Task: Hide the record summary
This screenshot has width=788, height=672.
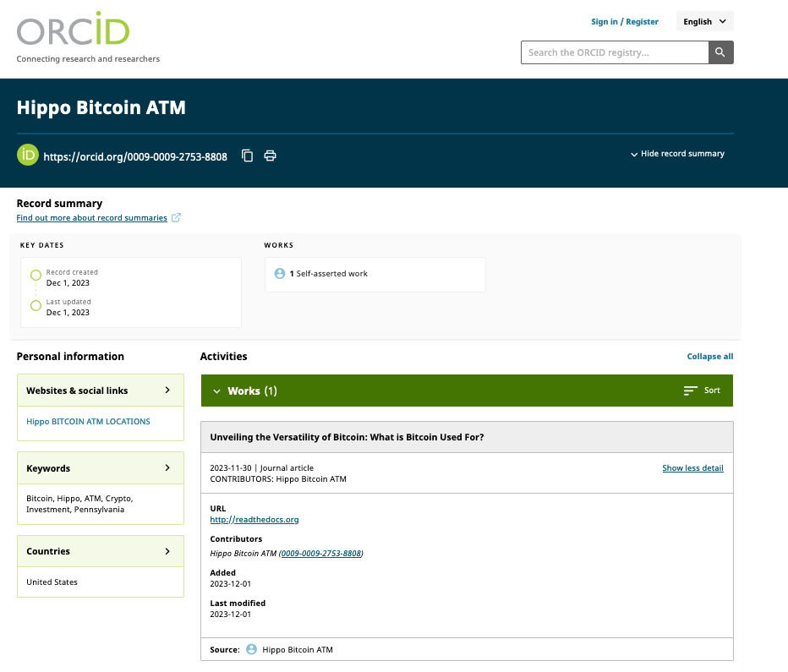Action: (x=677, y=154)
